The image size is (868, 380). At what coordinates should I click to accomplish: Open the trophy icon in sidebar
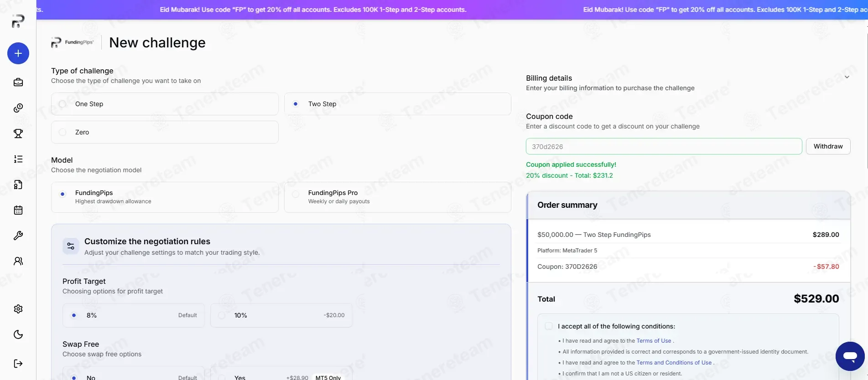pos(18,134)
